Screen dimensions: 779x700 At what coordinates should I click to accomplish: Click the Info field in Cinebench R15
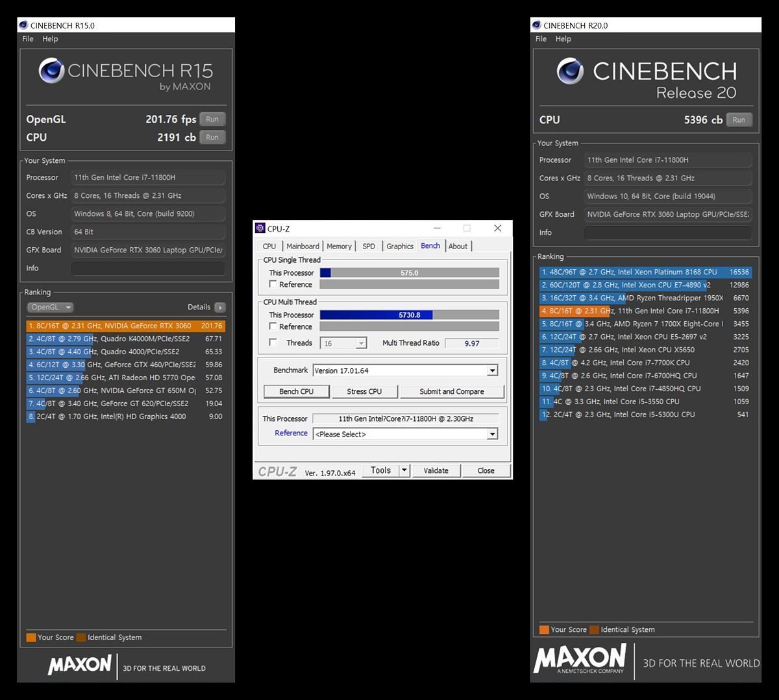coord(148,268)
